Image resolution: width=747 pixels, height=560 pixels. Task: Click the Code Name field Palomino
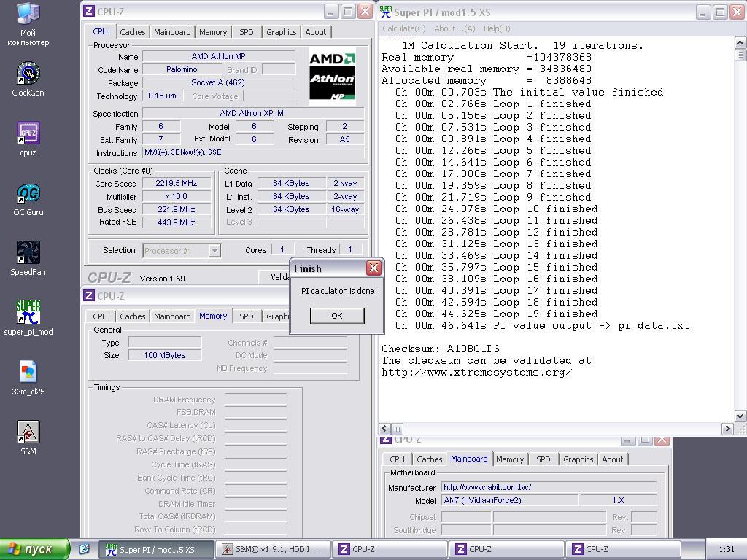182,69
